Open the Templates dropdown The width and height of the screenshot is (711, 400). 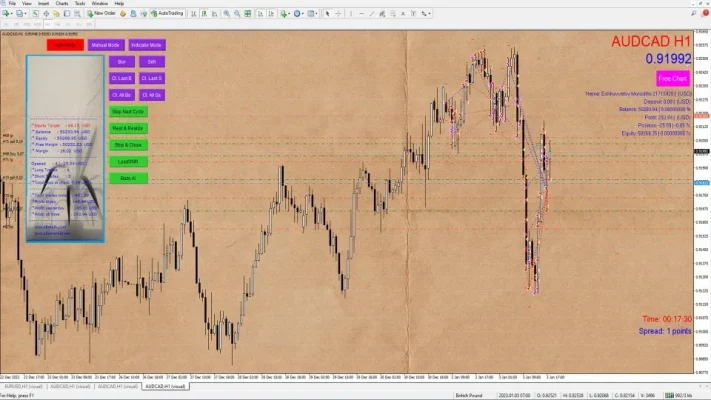[x=313, y=14]
